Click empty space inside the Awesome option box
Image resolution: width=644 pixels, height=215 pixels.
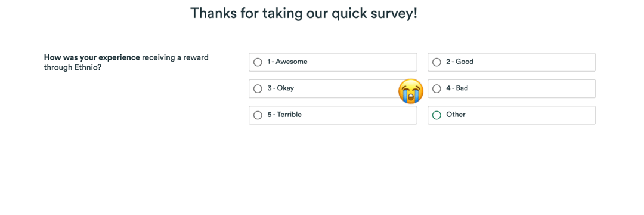pos(361,62)
